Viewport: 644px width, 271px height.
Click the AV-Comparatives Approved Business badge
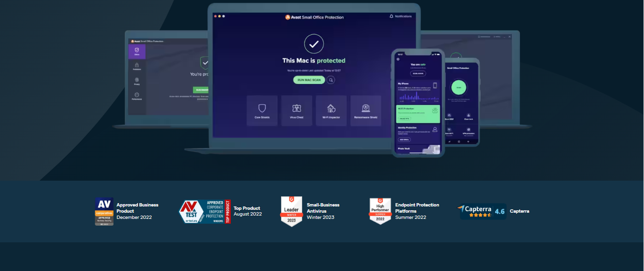[104, 211]
